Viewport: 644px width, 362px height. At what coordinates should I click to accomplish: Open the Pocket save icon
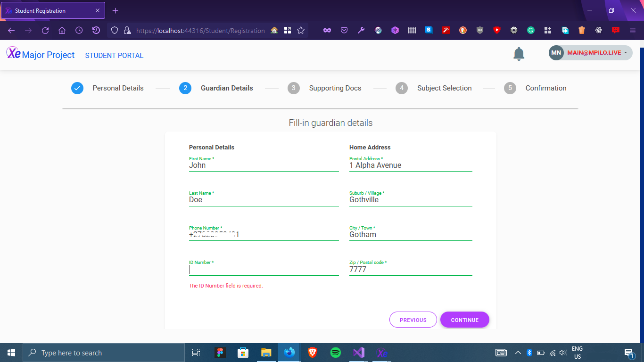pyautogui.click(x=344, y=31)
